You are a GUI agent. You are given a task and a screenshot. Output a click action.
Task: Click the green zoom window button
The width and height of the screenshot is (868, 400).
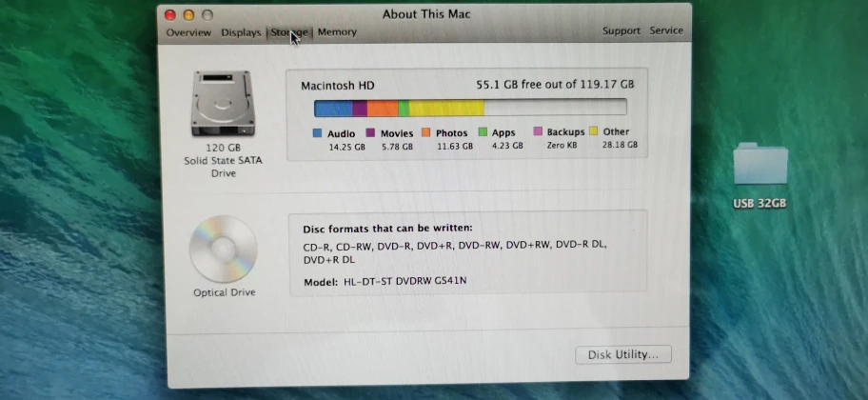tap(207, 15)
